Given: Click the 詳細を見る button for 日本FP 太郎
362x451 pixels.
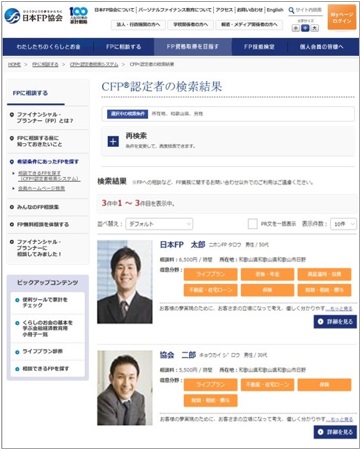Looking at the screenshot, I should pyautogui.click(x=335, y=322).
